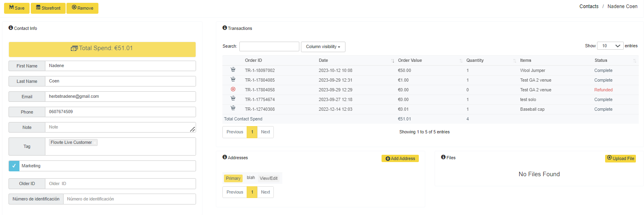Click the cart icon for Baseball cap order

[x=233, y=109]
